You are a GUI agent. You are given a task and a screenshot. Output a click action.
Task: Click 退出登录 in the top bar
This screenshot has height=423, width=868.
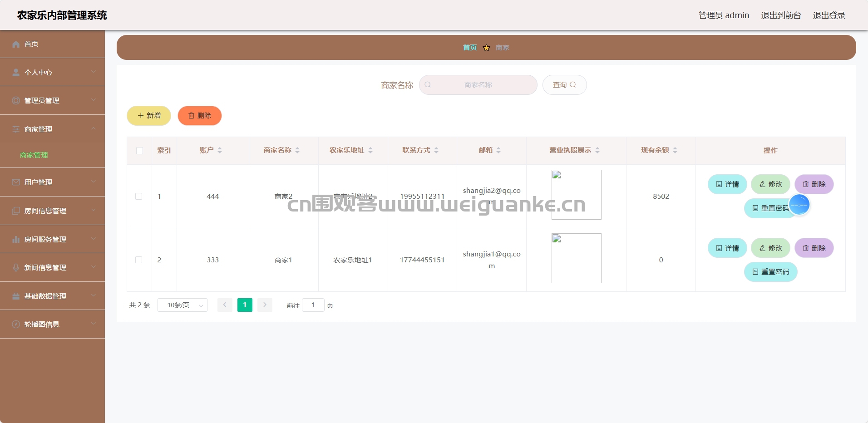point(829,15)
